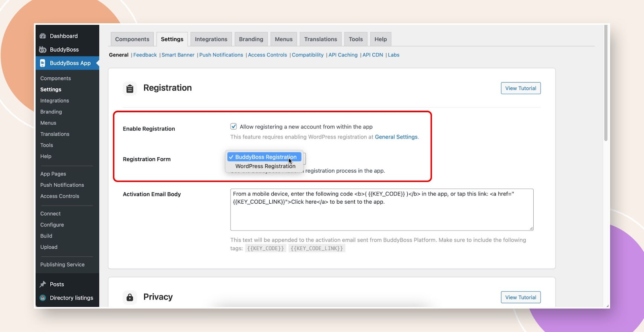Viewport: 644px width, 332px height.
Task: Click the Registration clipboard icon
Action: [x=130, y=89]
